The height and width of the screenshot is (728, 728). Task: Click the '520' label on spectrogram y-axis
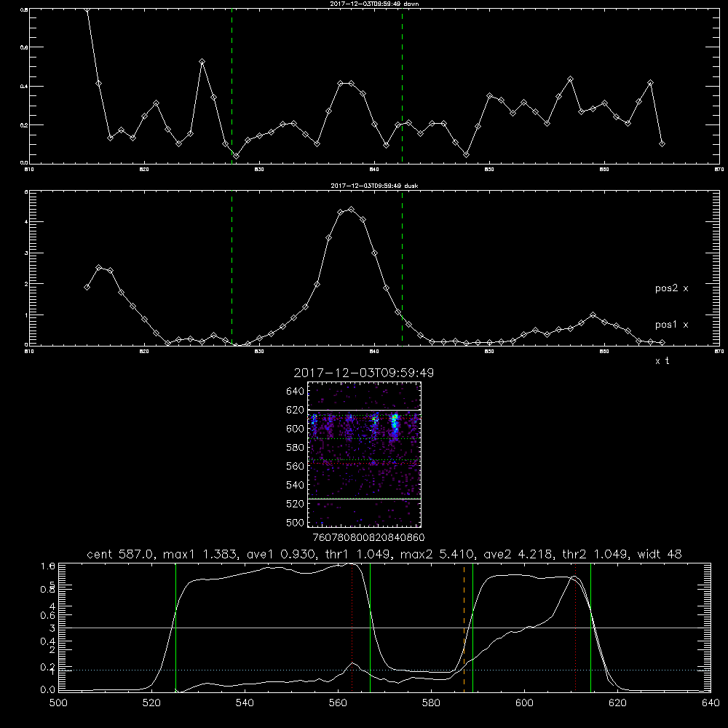pyautogui.click(x=296, y=504)
